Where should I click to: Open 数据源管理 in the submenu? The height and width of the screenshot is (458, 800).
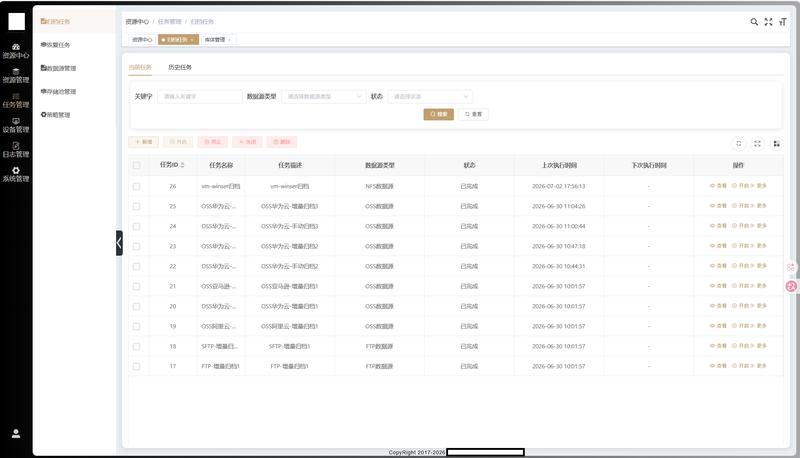click(58, 68)
